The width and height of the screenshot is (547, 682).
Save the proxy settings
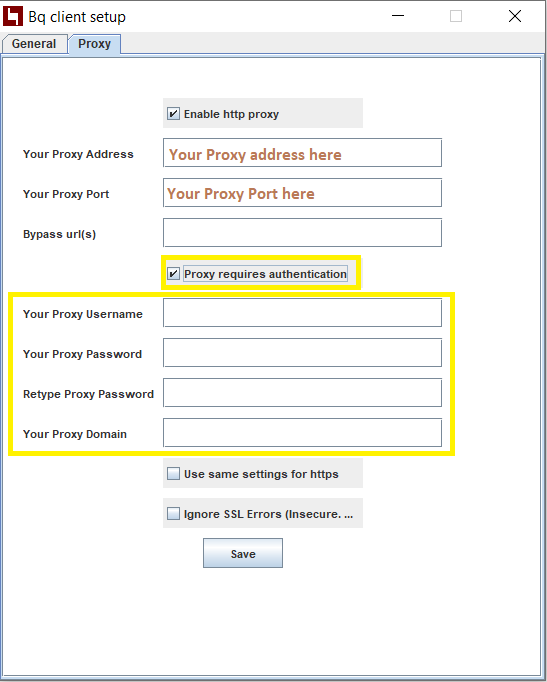243,553
